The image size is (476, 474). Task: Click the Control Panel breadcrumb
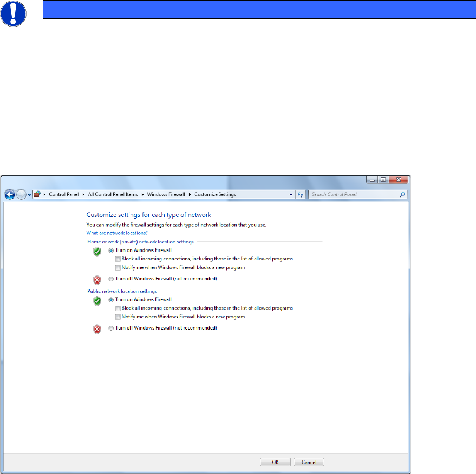click(64, 194)
